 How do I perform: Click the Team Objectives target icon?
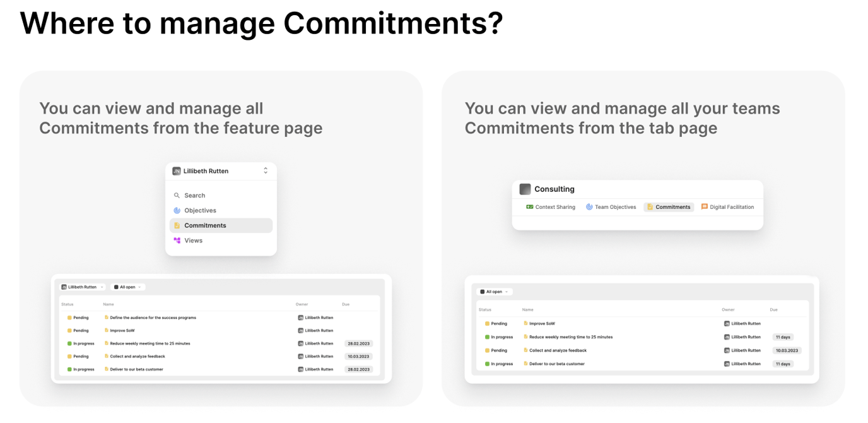589,207
